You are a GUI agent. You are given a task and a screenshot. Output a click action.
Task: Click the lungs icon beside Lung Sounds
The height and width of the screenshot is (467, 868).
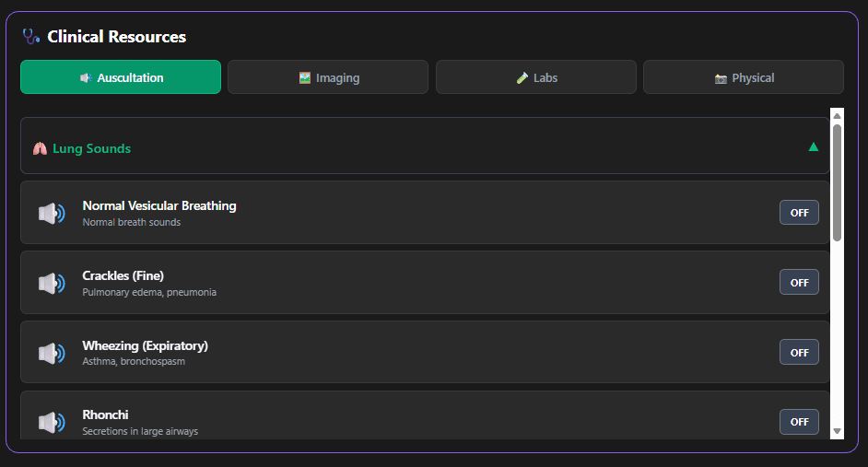pyautogui.click(x=40, y=148)
